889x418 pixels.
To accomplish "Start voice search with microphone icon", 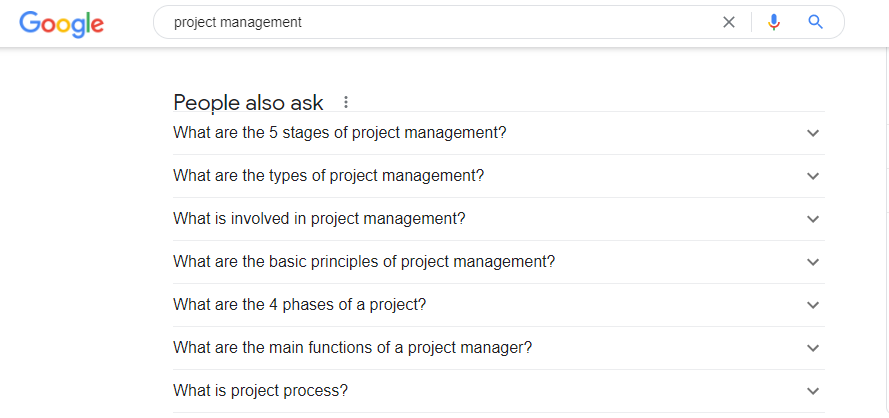I will tap(773, 22).
